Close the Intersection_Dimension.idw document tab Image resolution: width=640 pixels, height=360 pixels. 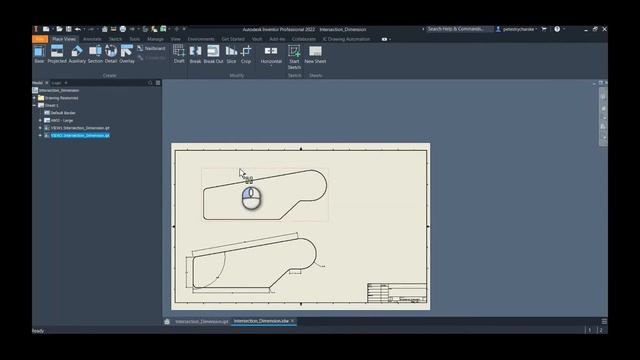click(293, 321)
